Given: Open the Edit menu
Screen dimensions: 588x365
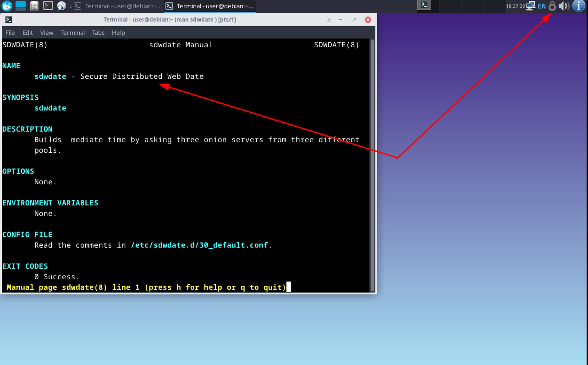Looking at the screenshot, I should point(27,33).
